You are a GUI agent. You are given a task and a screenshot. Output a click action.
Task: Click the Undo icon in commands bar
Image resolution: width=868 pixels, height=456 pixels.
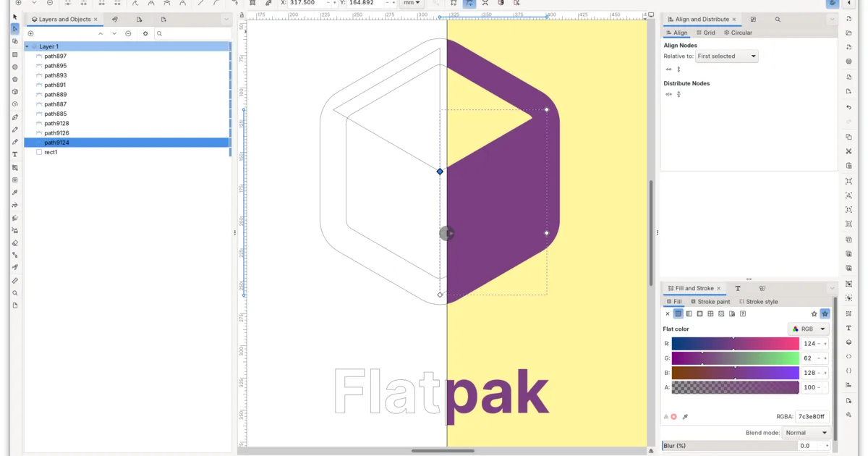click(x=848, y=107)
